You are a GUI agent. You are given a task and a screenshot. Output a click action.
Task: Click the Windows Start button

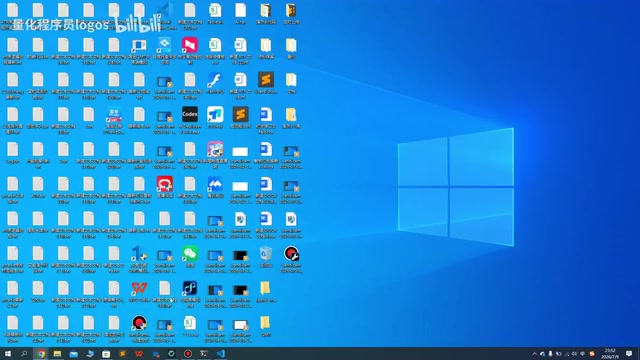tap(8, 353)
